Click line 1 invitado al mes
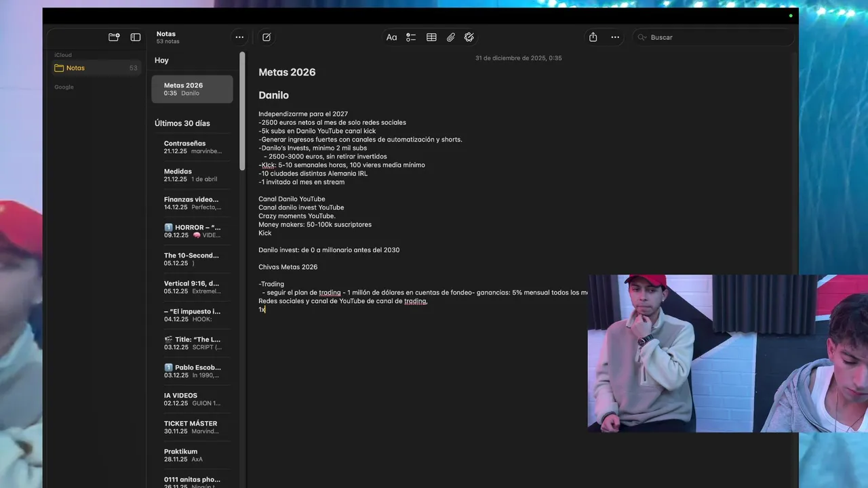The height and width of the screenshot is (488, 868). point(301,182)
